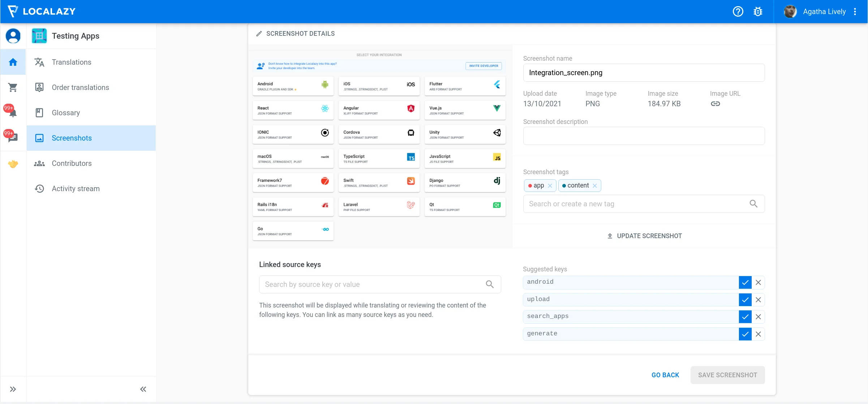Open the account three-dot menu
The height and width of the screenshot is (404, 868).
855,11
